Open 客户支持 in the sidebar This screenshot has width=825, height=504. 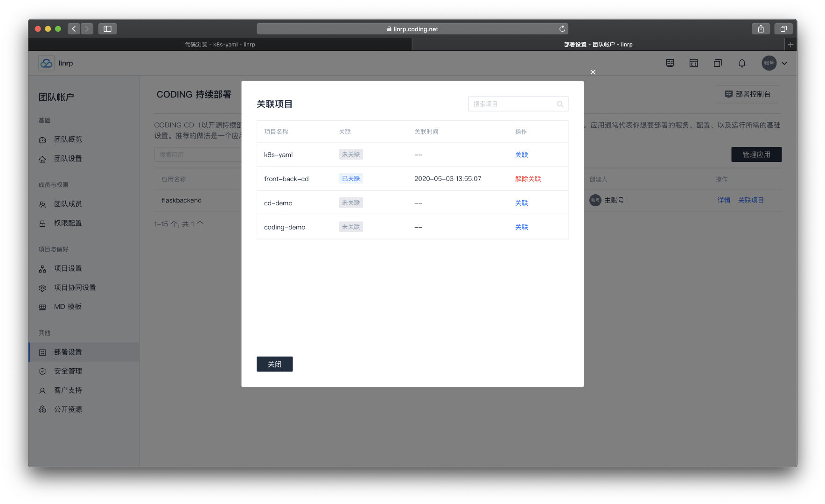pyautogui.click(x=68, y=390)
